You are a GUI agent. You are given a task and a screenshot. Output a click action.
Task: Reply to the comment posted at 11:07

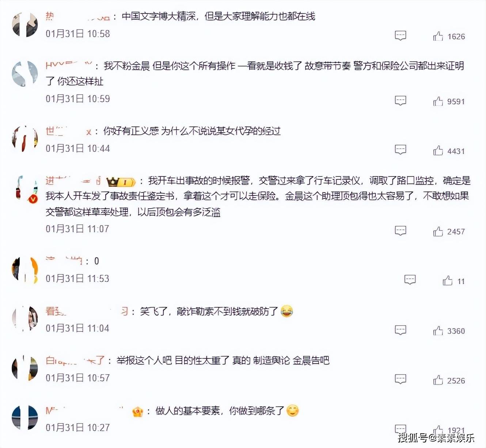[x=400, y=231]
